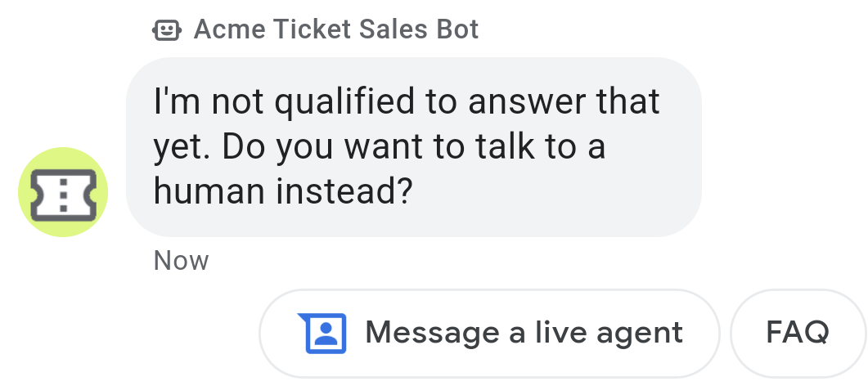Tap the Message a live agent chip
The image size is (868, 381).
click(489, 333)
